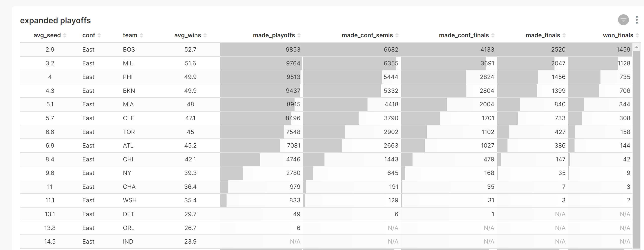The image size is (644, 250).
Task: Click the made_playoffs sort arrows
Action: 299,36
